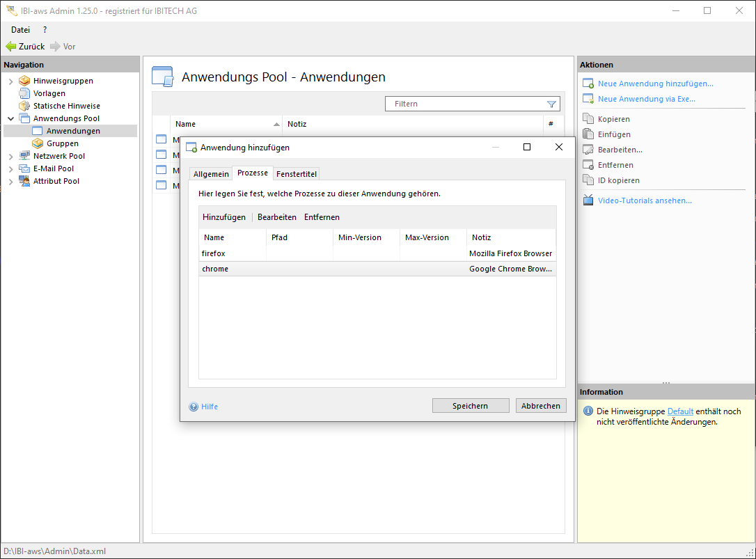
Task: Click the Netzwerk Pool icon
Action: tap(24, 156)
